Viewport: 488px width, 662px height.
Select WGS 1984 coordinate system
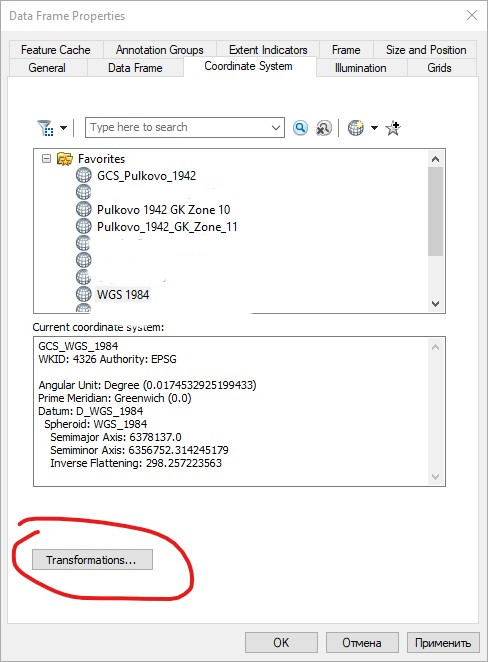click(123, 294)
